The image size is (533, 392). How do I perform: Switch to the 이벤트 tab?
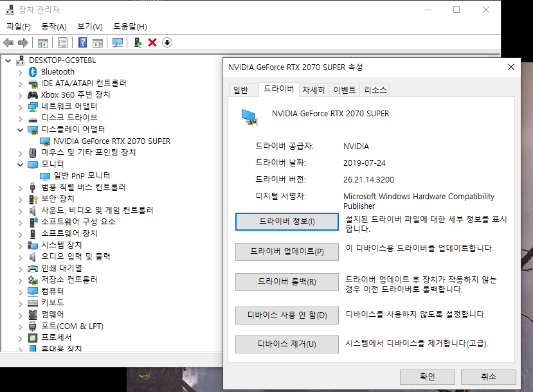[345, 90]
